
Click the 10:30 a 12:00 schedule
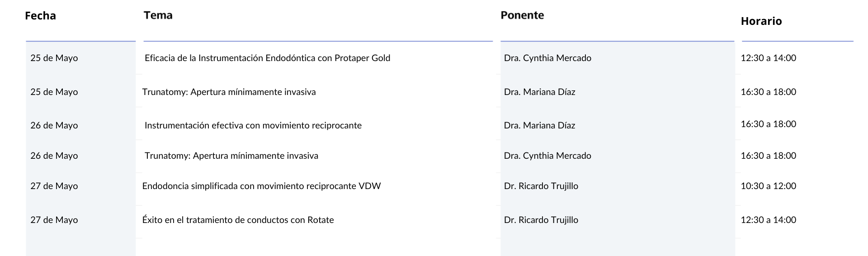769,186
